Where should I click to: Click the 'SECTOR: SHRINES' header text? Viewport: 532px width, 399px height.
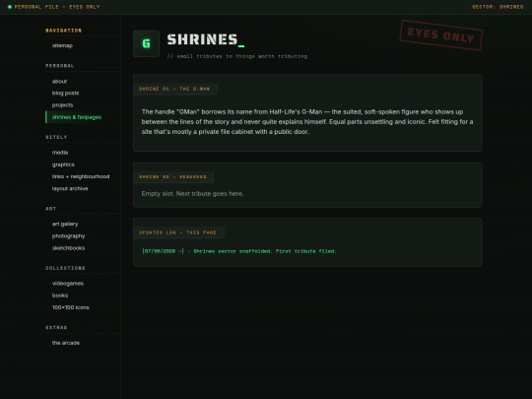click(498, 7)
